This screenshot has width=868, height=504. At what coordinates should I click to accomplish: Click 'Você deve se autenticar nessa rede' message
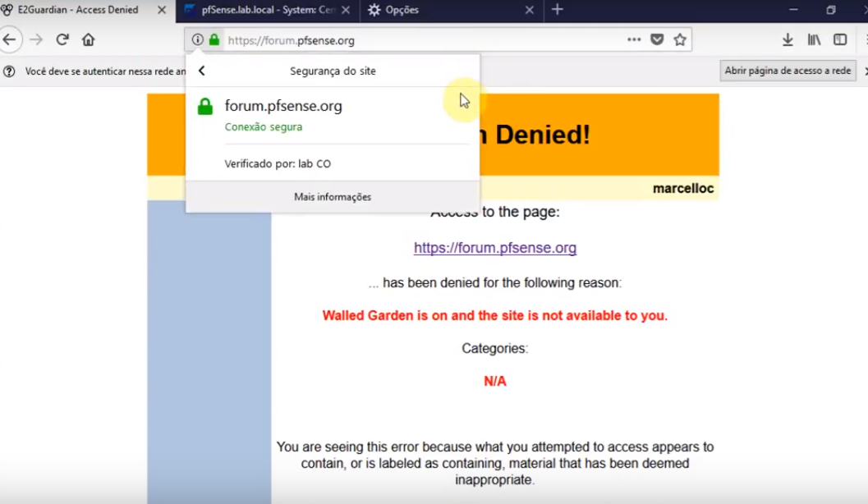pyautogui.click(x=105, y=71)
